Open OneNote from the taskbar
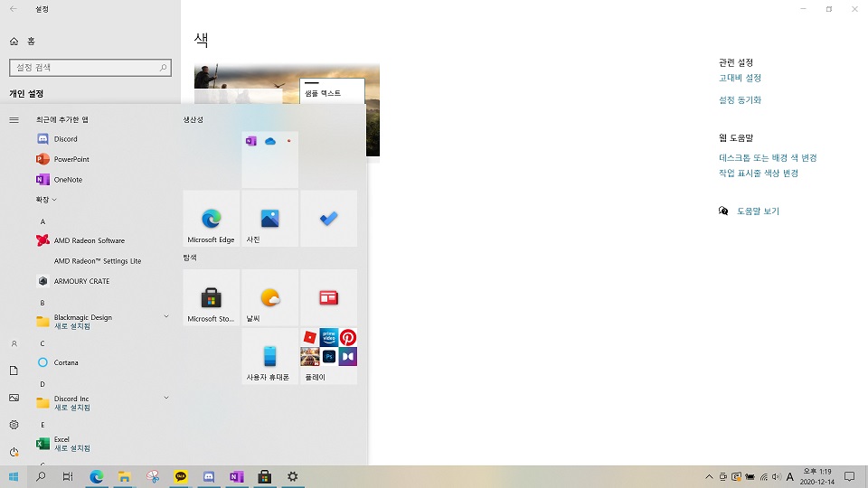This screenshot has height=488, width=868. click(x=236, y=476)
